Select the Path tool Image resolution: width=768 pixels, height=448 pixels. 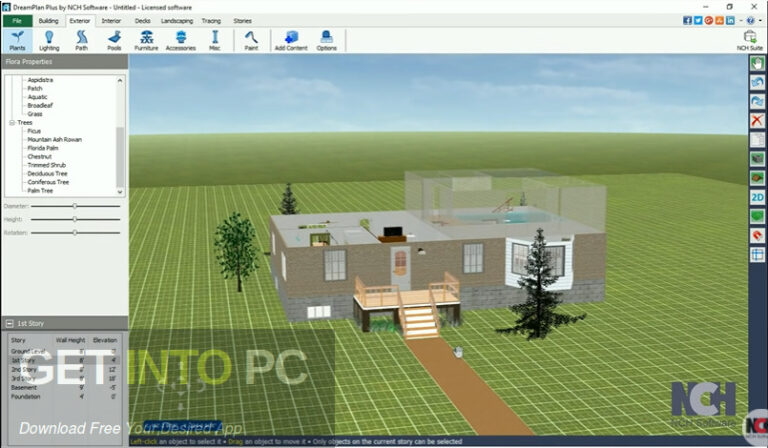[x=81, y=40]
